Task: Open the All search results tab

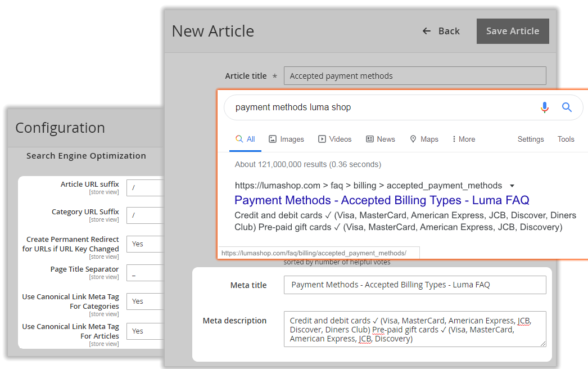Action: click(245, 139)
